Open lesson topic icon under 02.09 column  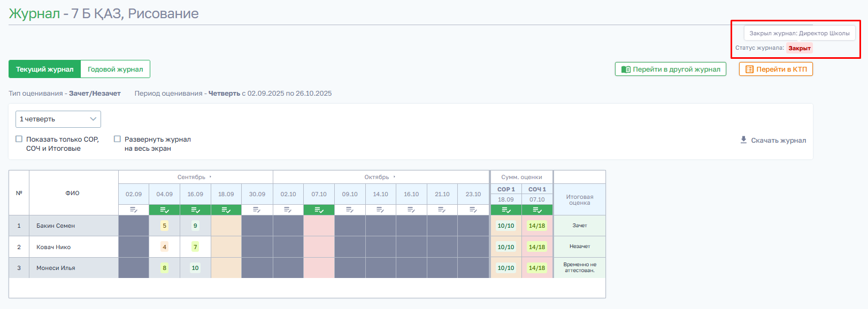click(134, 210)
